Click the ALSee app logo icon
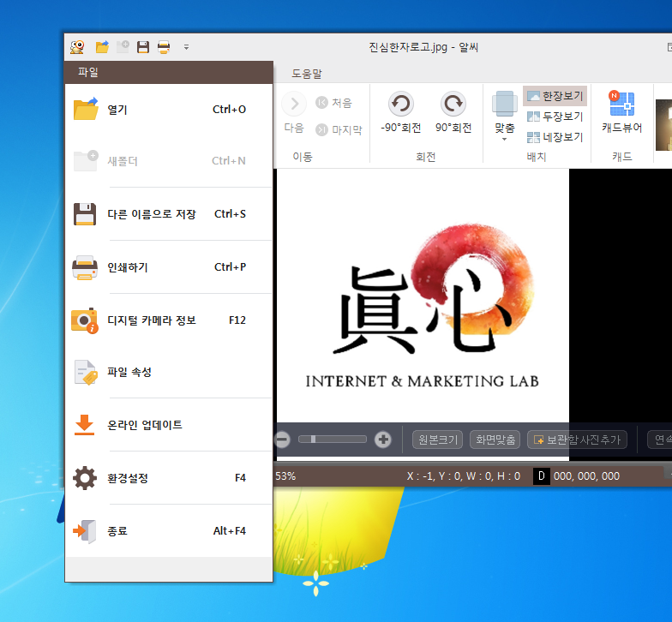The image size is (672, 622). pyautogui.click(x=77, y=46)
